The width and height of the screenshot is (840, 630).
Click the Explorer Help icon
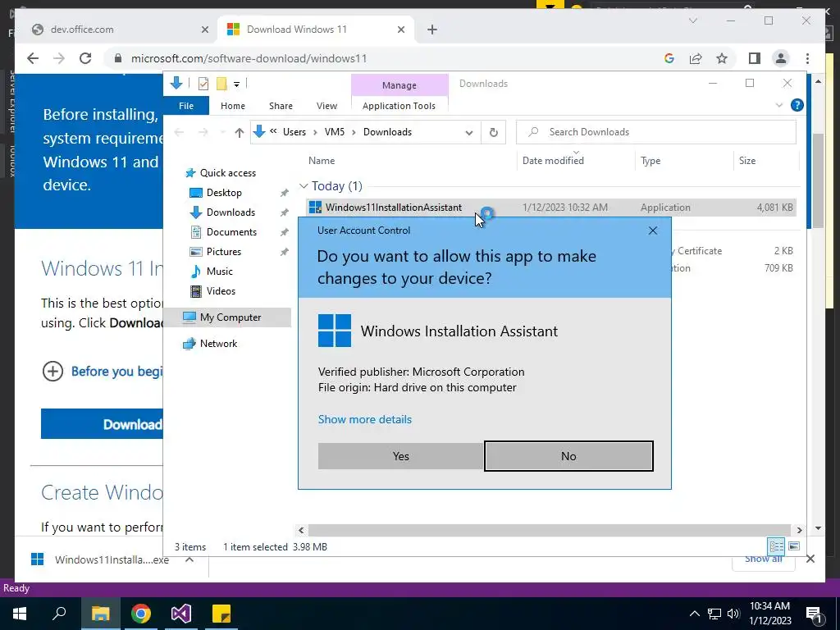click(797, 105)
